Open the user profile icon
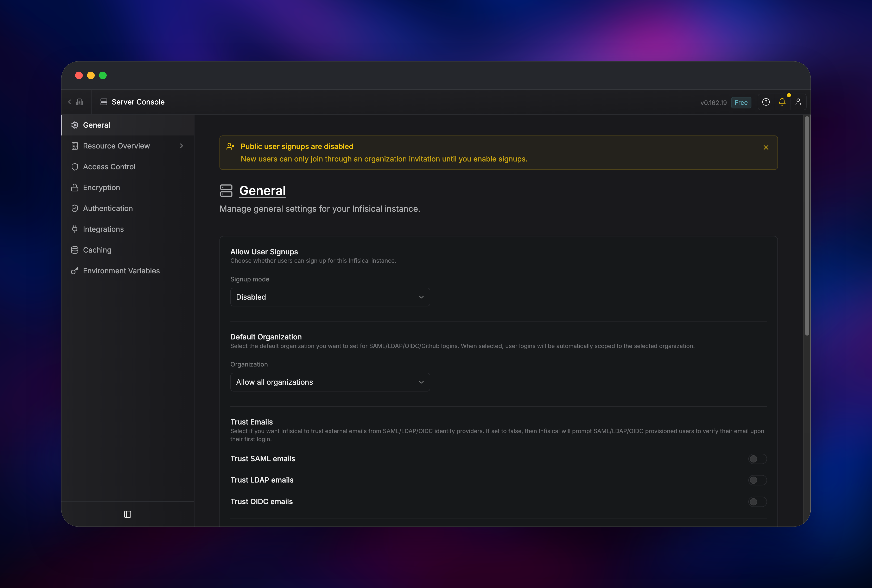Screen dimensions: 872x588 798,102
